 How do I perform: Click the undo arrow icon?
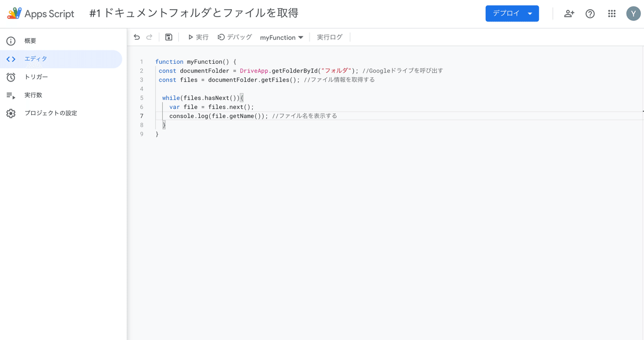137,37
